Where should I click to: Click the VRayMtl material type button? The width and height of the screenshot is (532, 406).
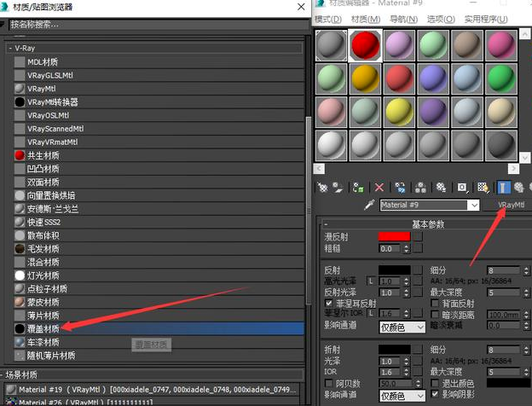click(x=508, y=206)
